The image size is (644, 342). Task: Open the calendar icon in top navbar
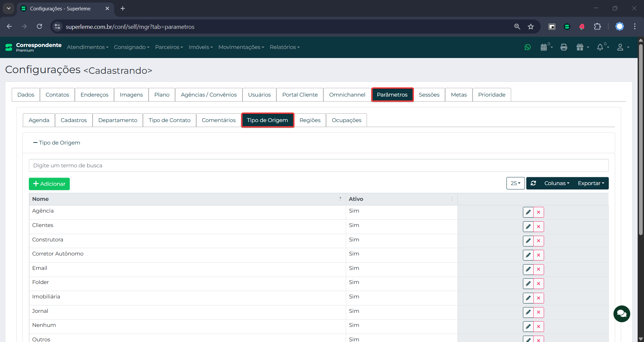tap(544, 47)
